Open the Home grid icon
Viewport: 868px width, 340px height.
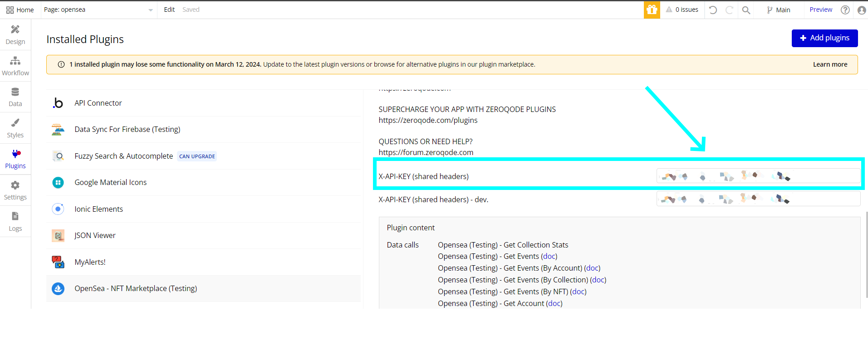(x=10, y=10)
